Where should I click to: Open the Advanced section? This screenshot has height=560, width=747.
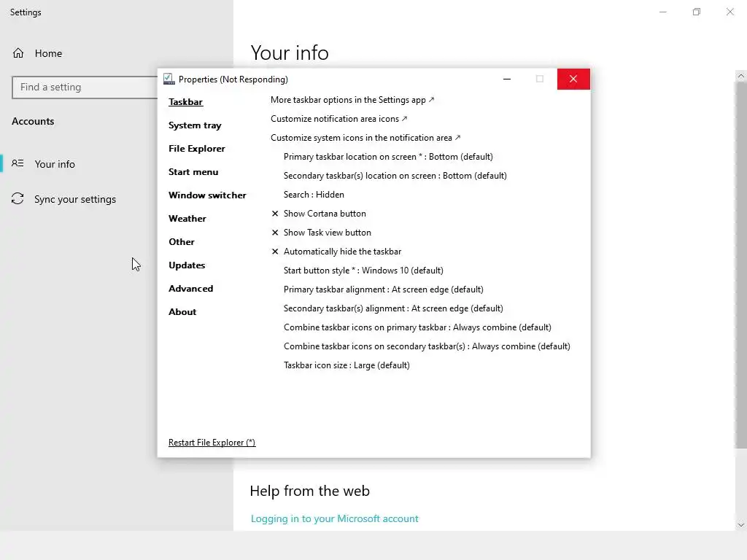tap(190, 289)
